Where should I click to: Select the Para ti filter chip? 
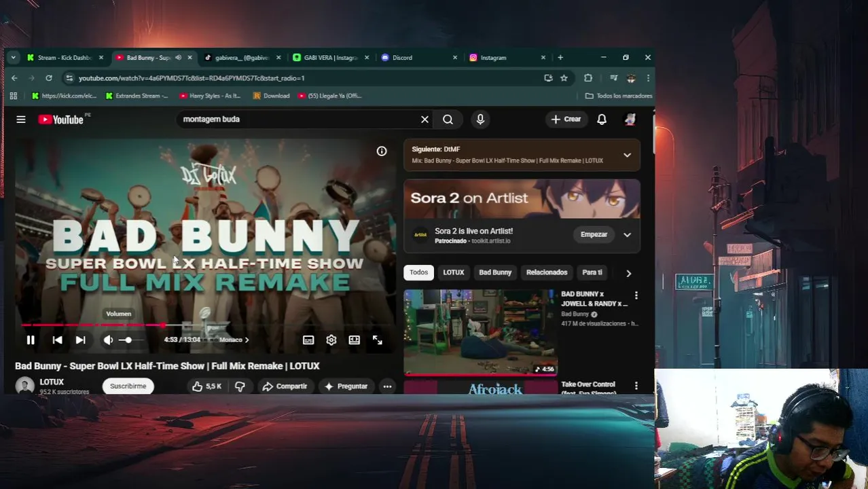point(592,272)
